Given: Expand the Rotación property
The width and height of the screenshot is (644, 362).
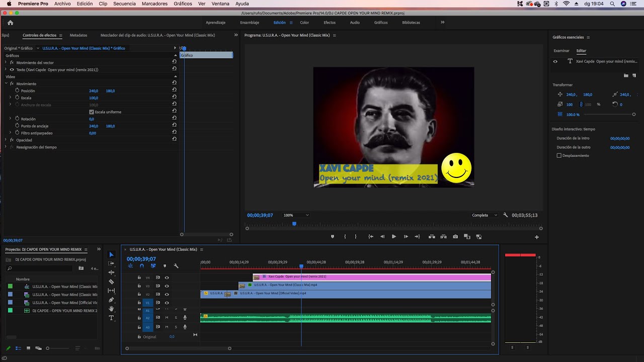Looking at the screenshot, I should 10,119.
